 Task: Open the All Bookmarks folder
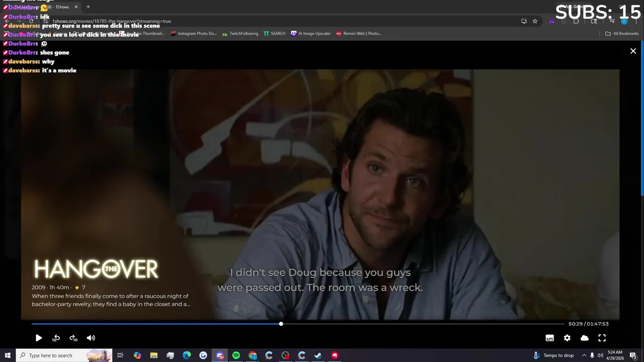[x=622, y=33]
